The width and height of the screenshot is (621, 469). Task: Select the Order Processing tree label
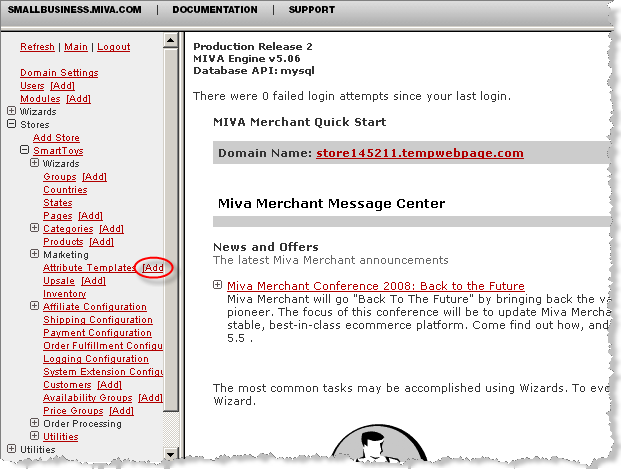(x=82, y=424)
